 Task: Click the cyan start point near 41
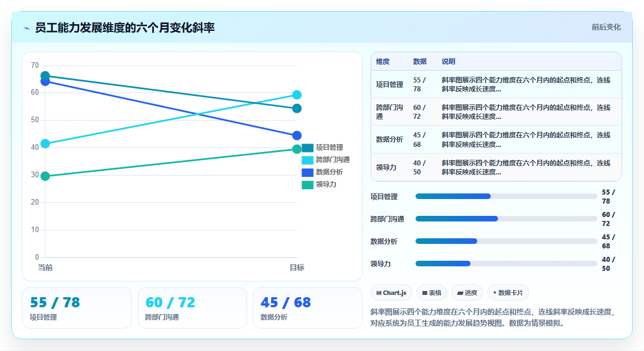[45, 144]
